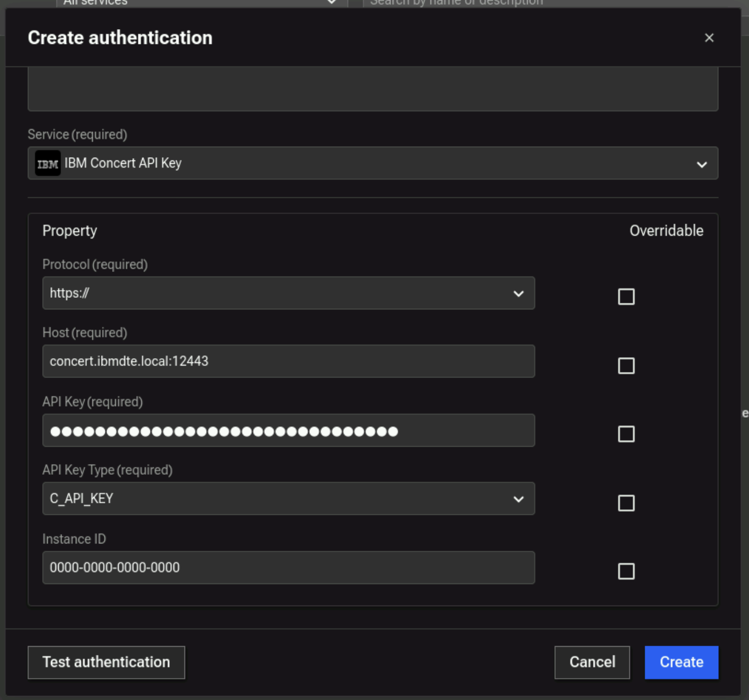Click the blue Create button
Viewport: 749px width, 700px height.
[x=681, y=663]
